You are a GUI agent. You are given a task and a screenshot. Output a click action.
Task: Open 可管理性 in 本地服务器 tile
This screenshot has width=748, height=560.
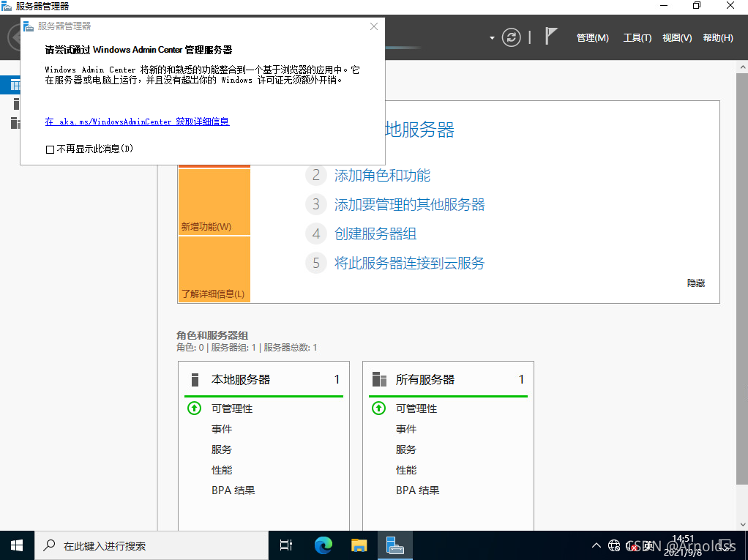(x=232, y=408)
